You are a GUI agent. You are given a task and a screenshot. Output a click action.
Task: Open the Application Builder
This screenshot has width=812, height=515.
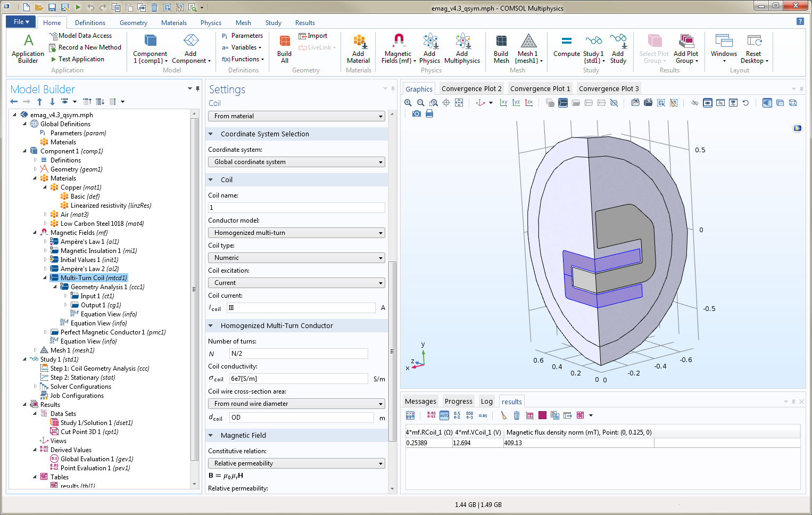click(28, 48)
